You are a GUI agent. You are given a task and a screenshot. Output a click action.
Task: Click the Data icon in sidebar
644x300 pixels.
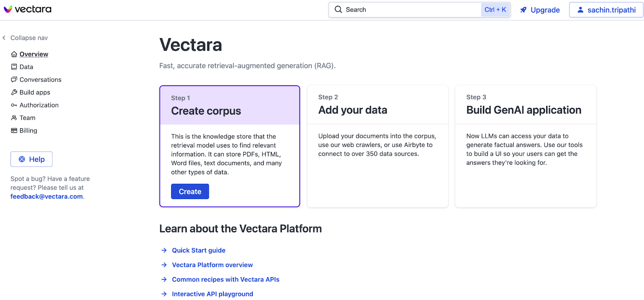(14, 67)
